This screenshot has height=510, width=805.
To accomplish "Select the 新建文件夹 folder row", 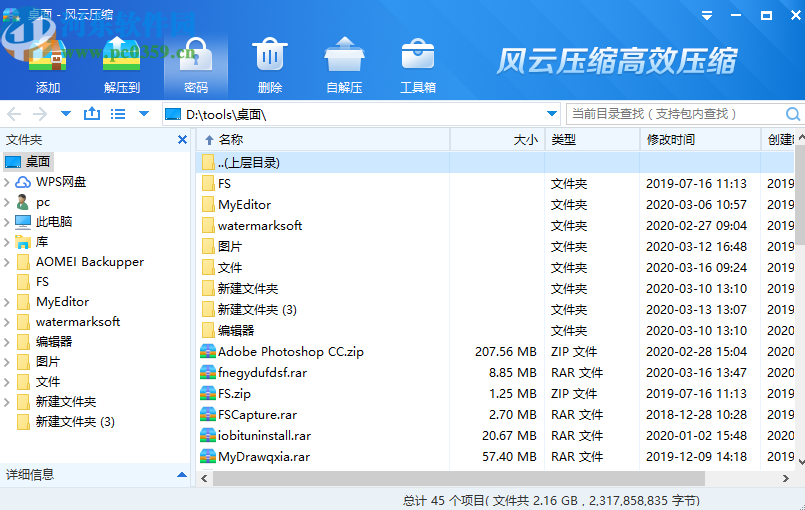I will (x=495, y=289).
